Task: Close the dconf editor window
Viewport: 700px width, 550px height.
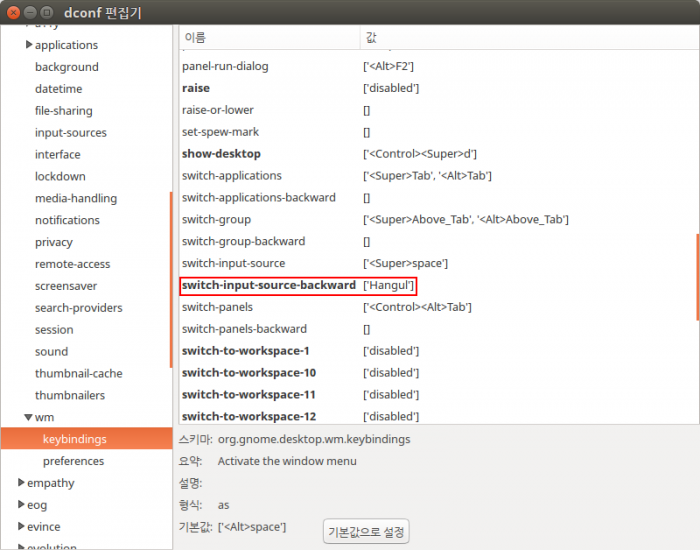Action: 13,12
